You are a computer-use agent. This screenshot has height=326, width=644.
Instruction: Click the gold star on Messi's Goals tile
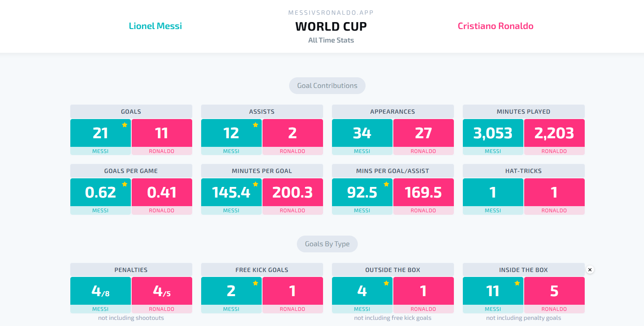click(125, 125)
